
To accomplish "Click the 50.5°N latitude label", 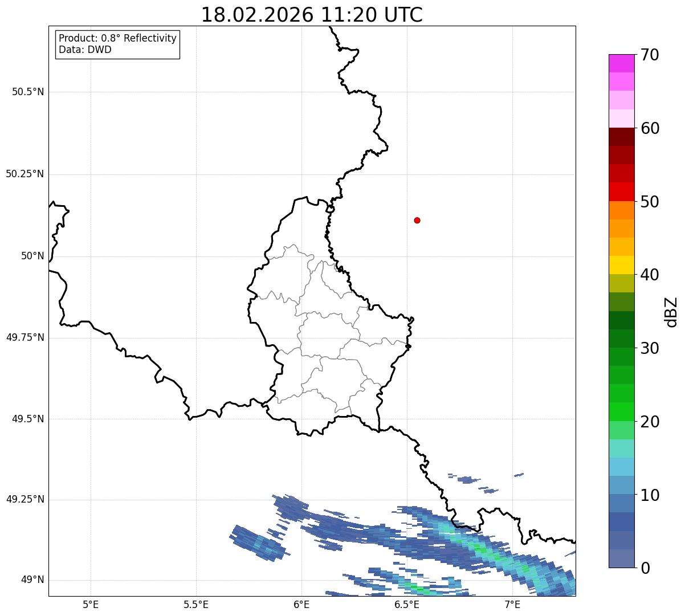I will click(x=28, y=92).
